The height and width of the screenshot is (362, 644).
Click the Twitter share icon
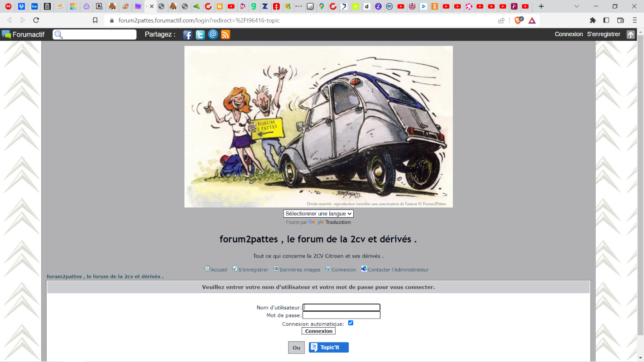tap(200, 35)
